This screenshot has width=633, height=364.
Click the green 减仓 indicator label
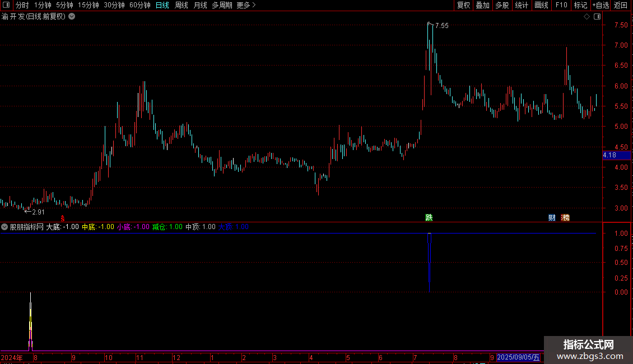(x=167, y=227)
